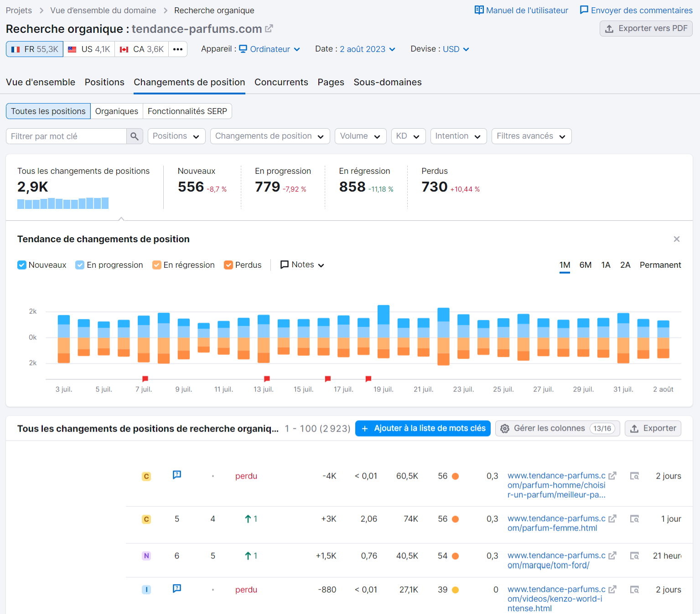Click the Exporter table button
700x614 pixels.
653,428
